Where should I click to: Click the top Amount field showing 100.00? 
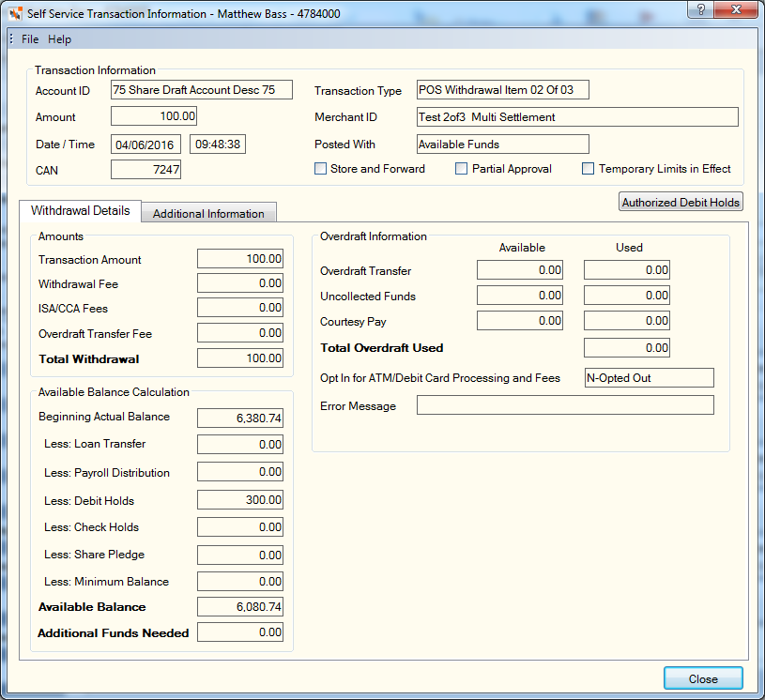click(x=154, y=116)
